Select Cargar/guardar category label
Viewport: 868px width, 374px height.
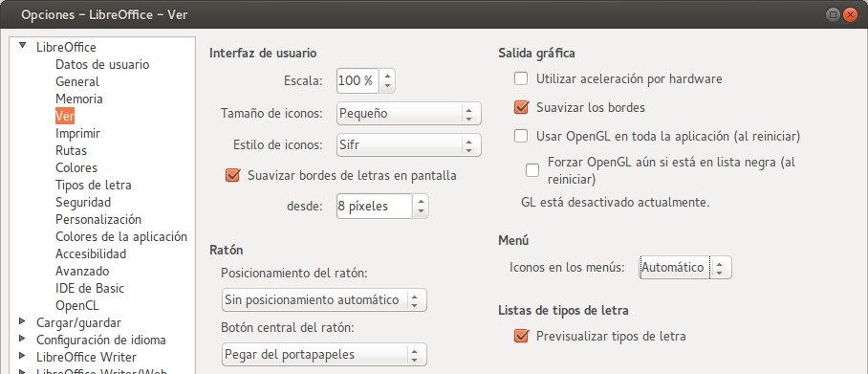78,322
